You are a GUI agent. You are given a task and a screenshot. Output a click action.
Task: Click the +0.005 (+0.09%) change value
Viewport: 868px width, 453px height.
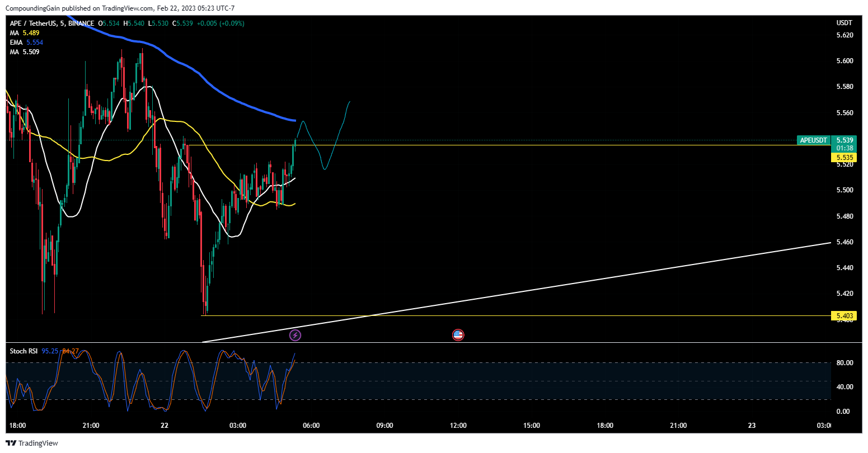[x=220, y=23]
